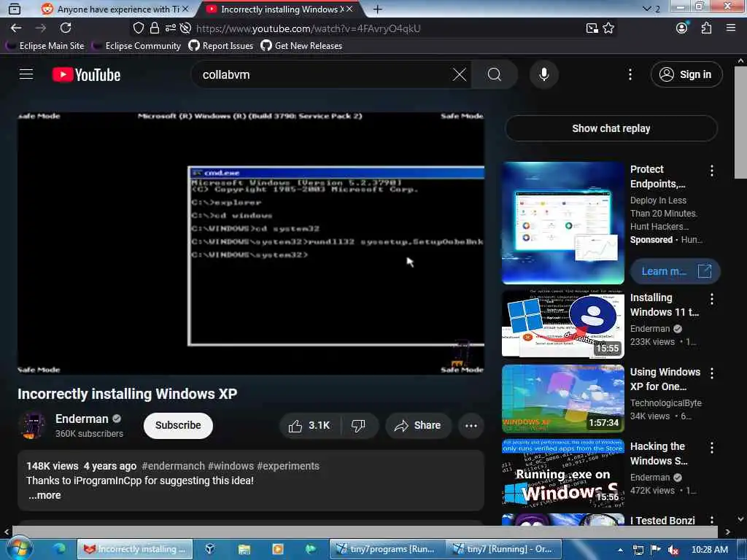Open Get New Releases bookmark
The width and height of the screenshot is (747, 560).
pos(301,46)
